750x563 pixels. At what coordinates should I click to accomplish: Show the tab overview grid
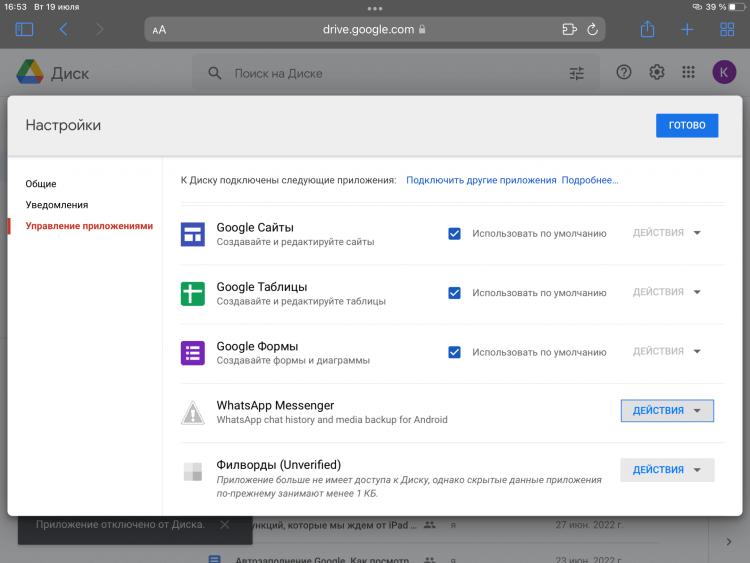727,30
